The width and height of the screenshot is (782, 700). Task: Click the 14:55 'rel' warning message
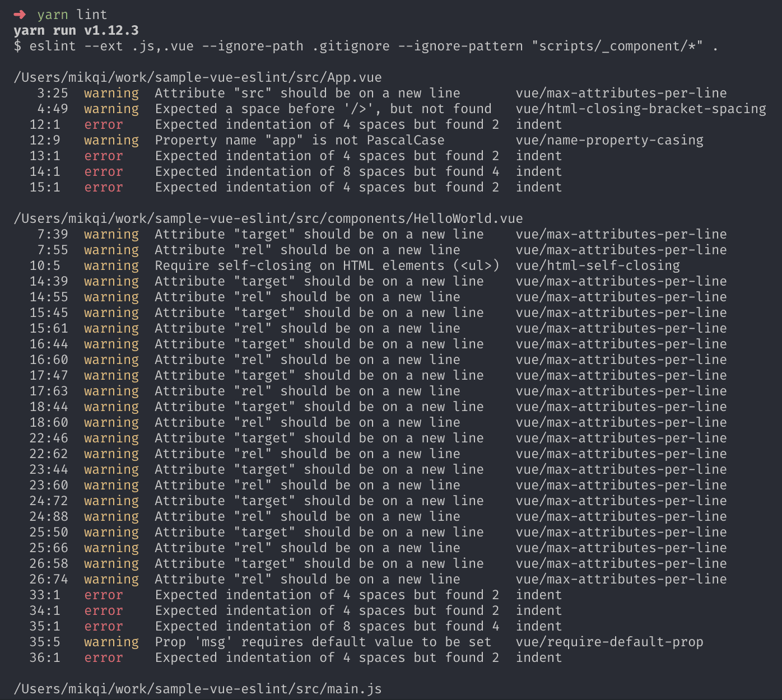point(308,297)
